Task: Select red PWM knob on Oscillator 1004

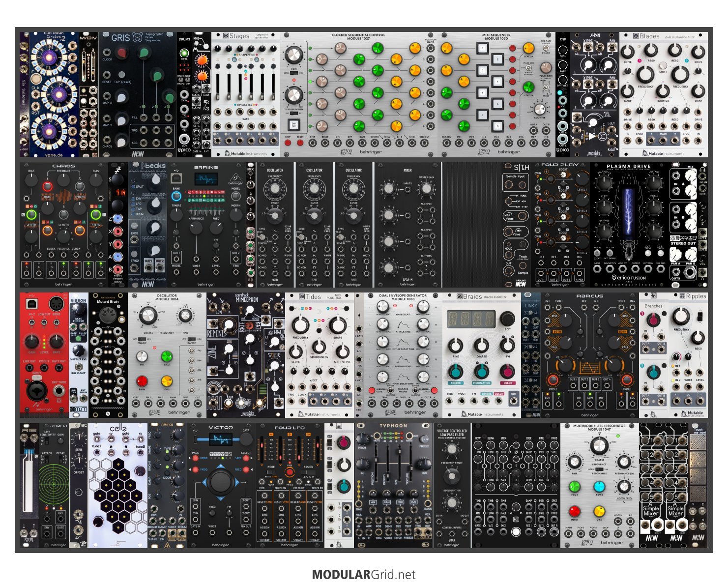Action: 142,381
